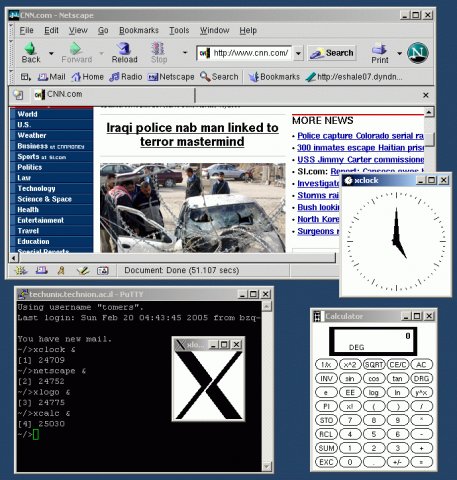Click the Calculator window title icon
The width and height of the screenshot is (457, 480).
[318, 316]
